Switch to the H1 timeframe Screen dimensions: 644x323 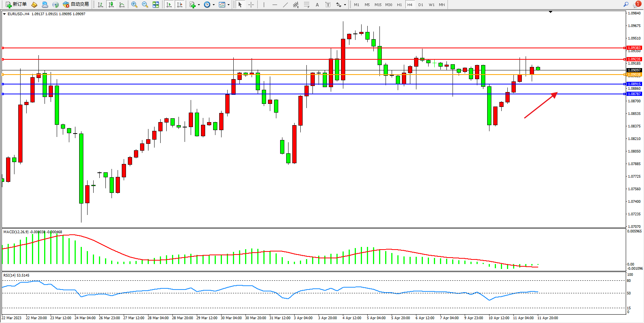click(x=399, y=5)
